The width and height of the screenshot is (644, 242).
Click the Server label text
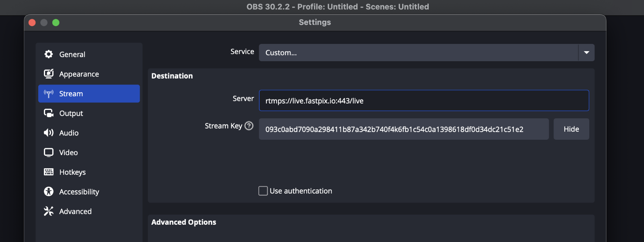[243, 98]
